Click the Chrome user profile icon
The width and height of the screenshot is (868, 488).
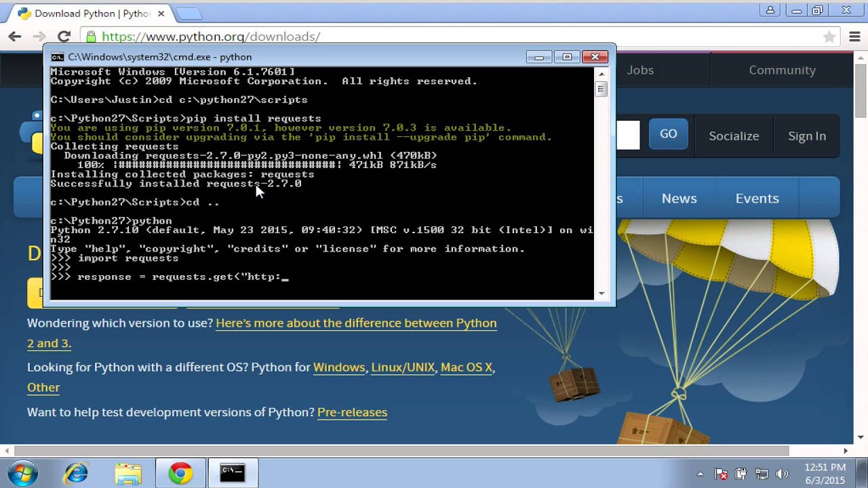[x=770, y=10]
